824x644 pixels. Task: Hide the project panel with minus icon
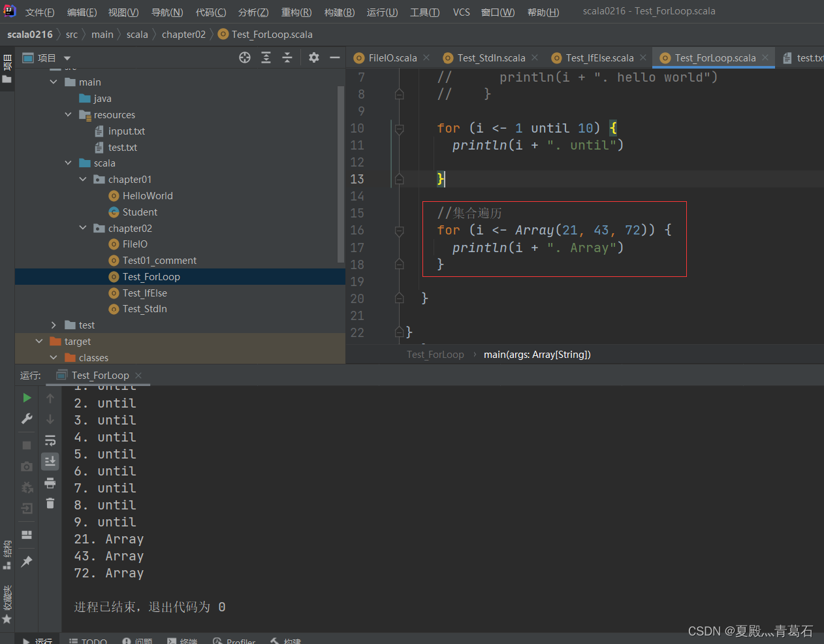(x=335, y=57)
